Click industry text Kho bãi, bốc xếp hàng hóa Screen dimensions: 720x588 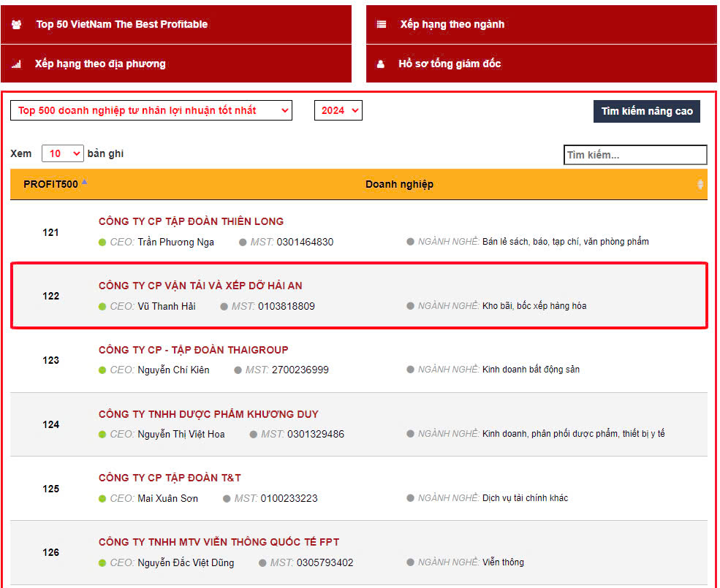[x=534, y=306]
